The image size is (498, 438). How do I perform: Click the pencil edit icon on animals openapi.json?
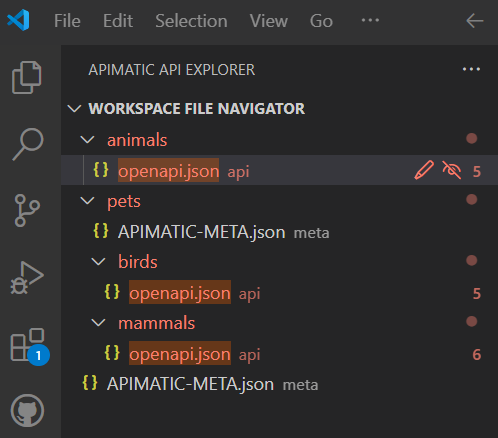point(424,170)
